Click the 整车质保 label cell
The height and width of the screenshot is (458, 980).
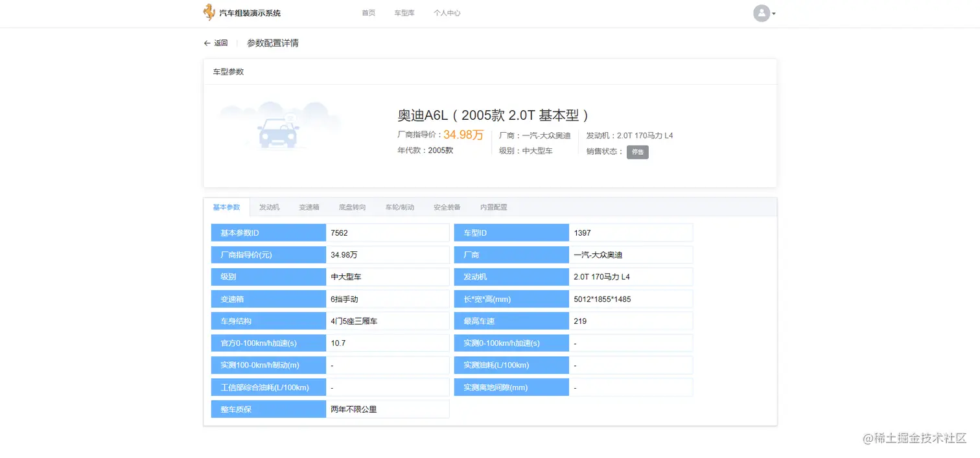[268, 409]
